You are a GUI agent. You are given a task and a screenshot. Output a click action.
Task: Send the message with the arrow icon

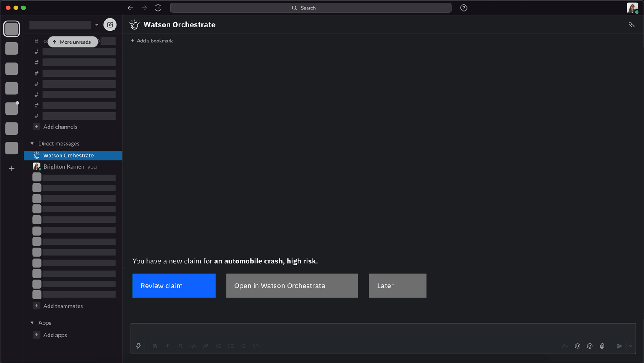point(619,346)
